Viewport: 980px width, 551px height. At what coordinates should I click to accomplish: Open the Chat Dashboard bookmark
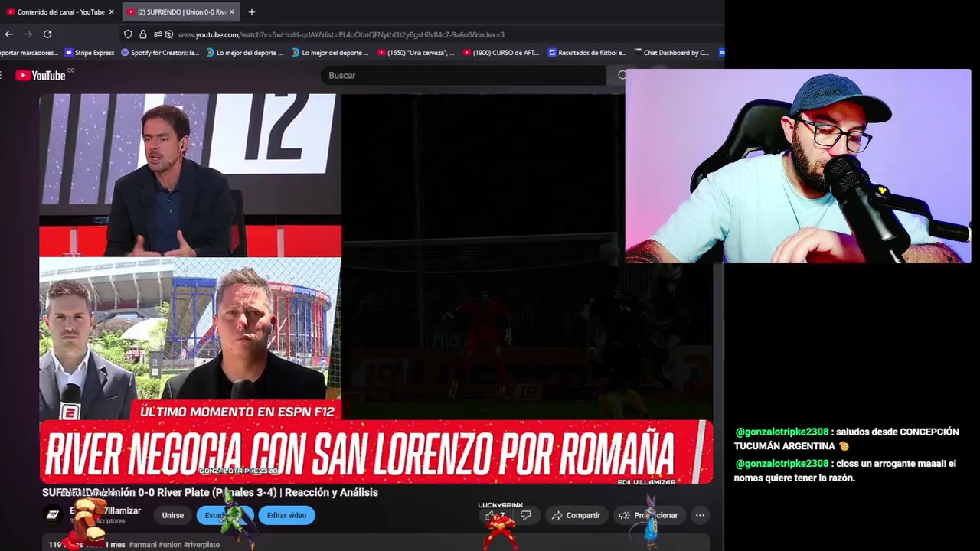[671, 53]
